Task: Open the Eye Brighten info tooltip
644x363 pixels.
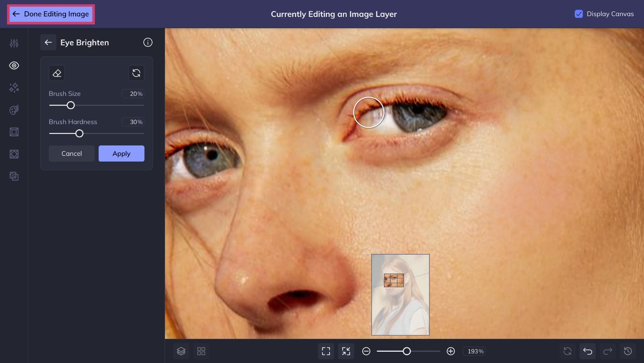Action: 148,42
